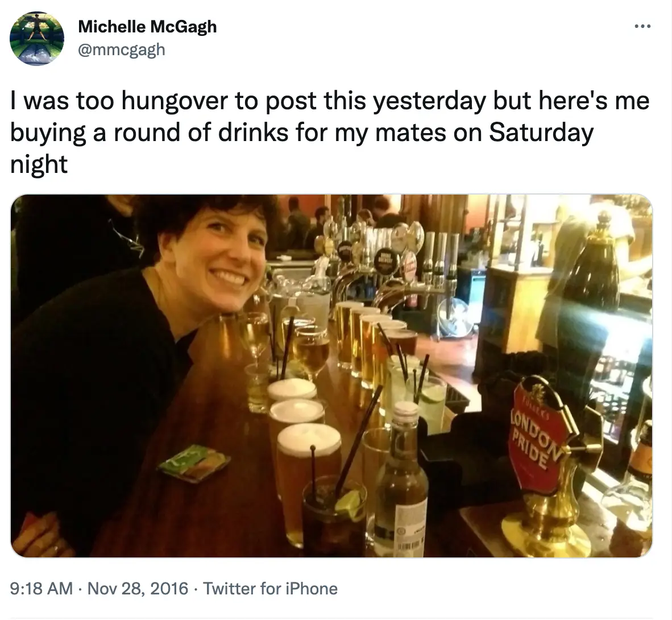The image size is (672, 620).
Task: Click the green packet on the bar
Action: [193, 462]
